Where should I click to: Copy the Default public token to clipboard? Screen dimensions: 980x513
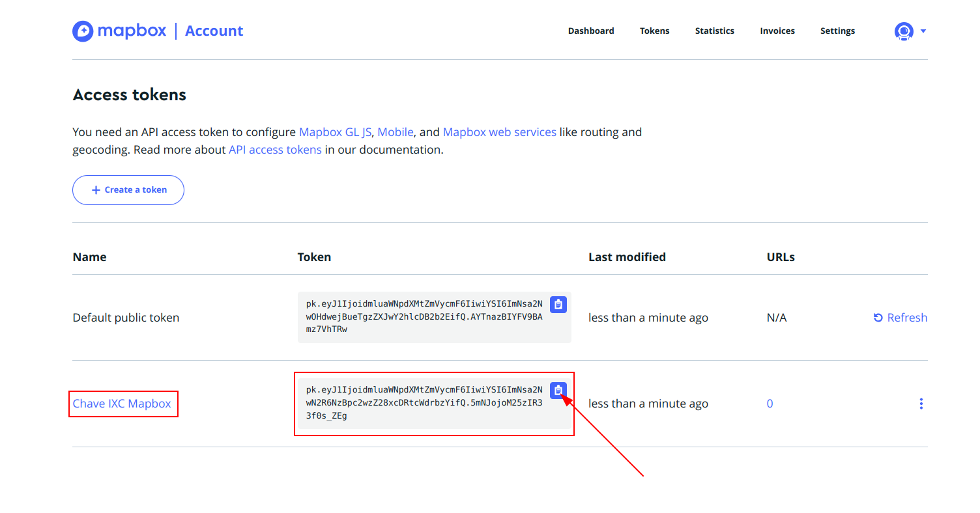pos(558,304)
